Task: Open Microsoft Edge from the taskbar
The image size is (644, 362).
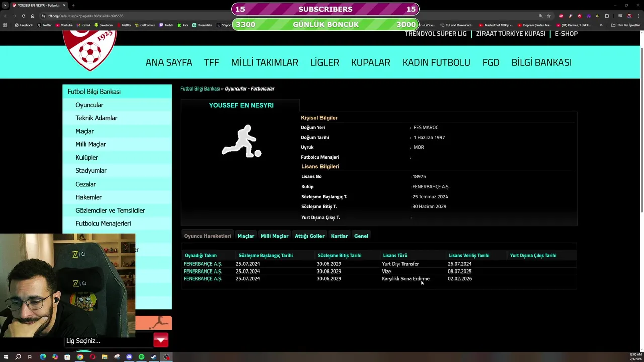Action: tap(43, 357)
